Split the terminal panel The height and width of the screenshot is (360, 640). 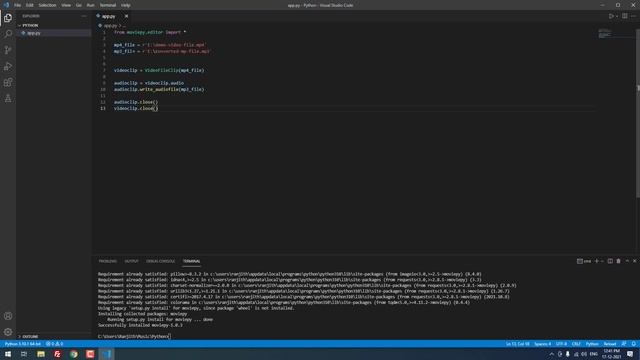tap(610, 261)
